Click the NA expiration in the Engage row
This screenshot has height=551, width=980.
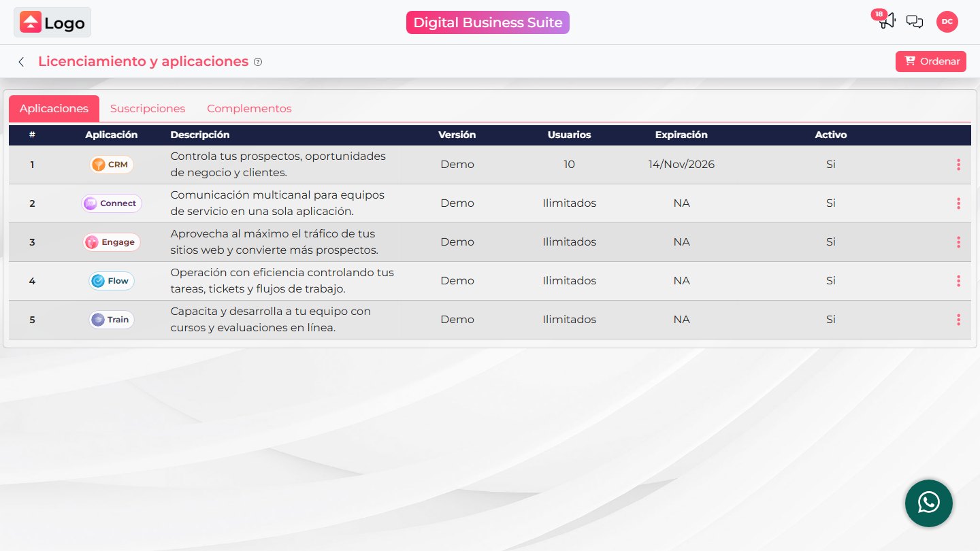(x=681, y=242)
